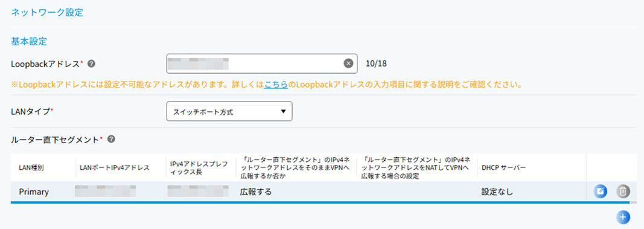Edit the Primary segment row with the pencil icon

click(600, 191)
